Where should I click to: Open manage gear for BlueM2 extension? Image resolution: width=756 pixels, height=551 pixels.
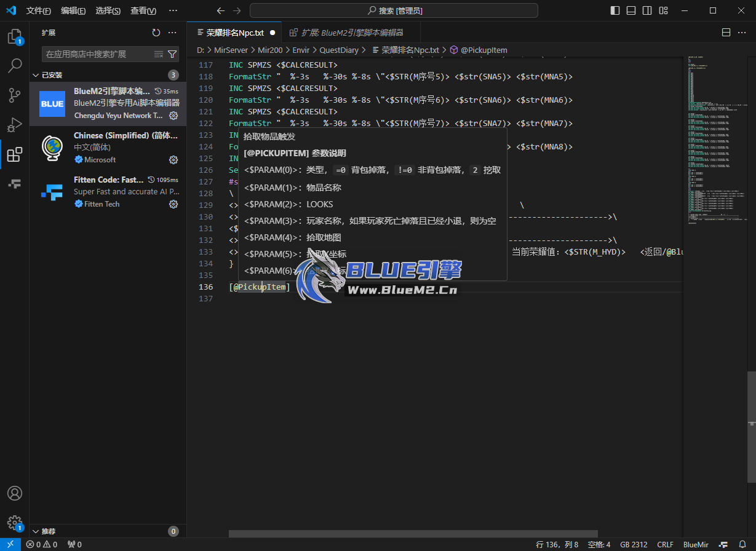tap(173, 116)
